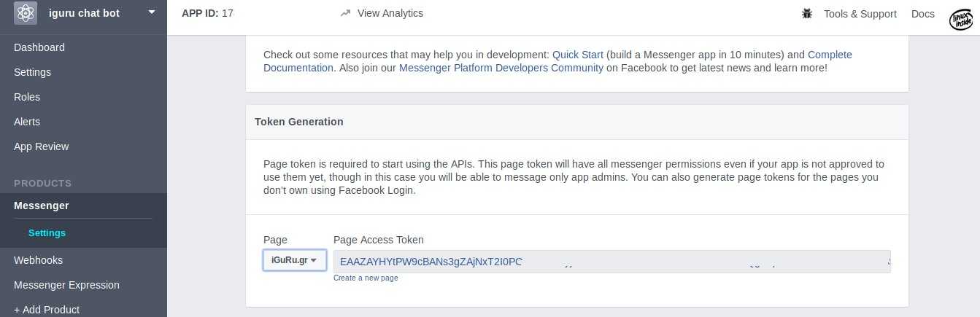The width and height of the screenshot is (980, 317).
Task: Click the Page Access Token label
Action: (379, 240)
